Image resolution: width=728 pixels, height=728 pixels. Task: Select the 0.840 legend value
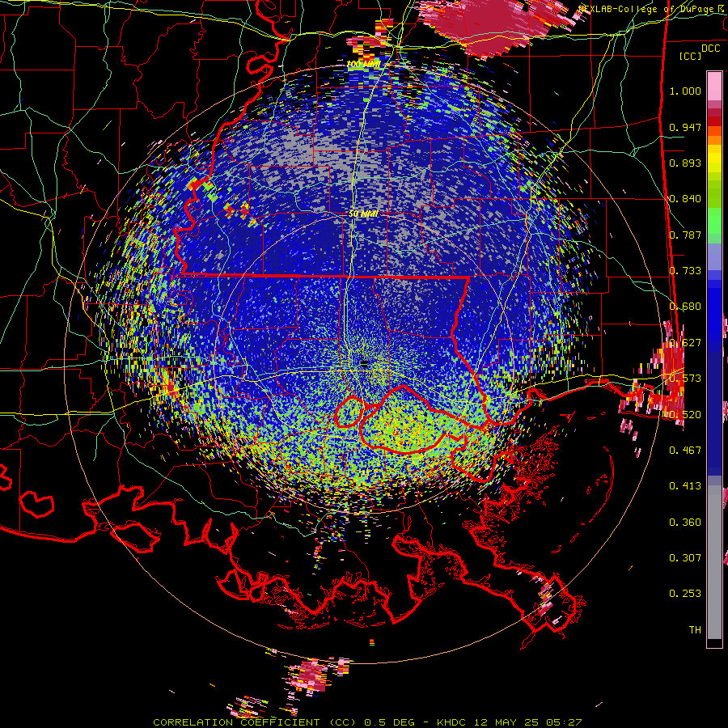click(685, 199)
